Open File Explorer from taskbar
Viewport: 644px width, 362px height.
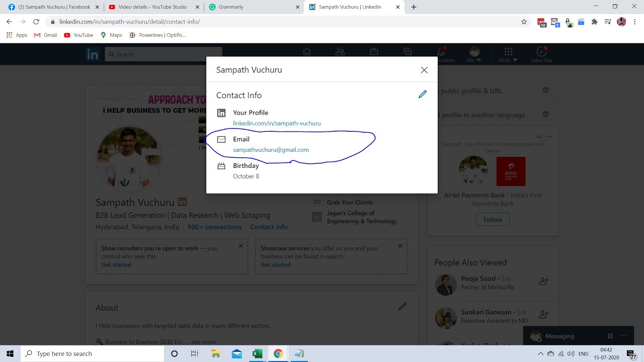click(x=216, y=353)
